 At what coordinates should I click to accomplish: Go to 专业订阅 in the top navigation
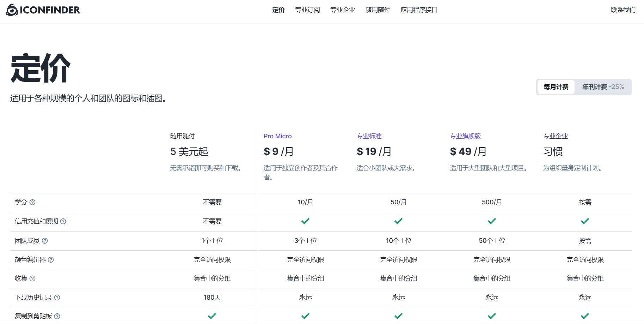[307, 10]
